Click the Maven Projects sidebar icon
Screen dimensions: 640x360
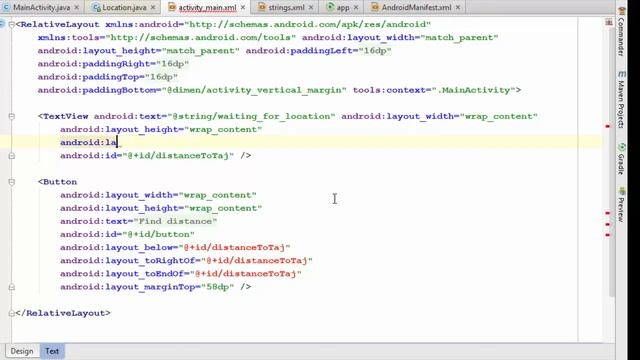tap(622, 74)
